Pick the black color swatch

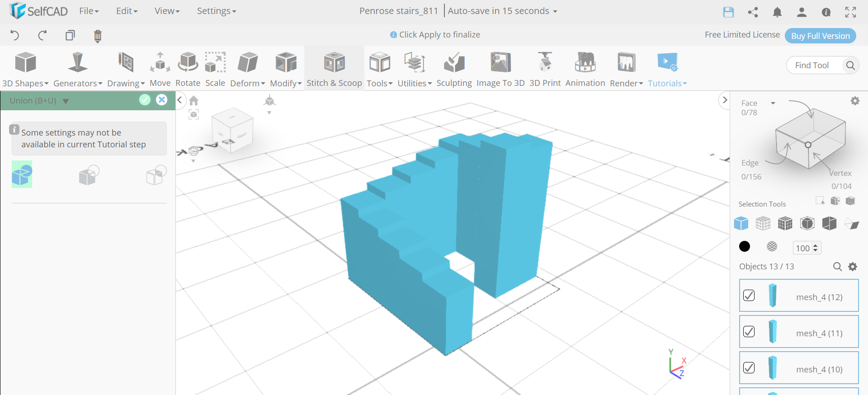pos(745,246)
